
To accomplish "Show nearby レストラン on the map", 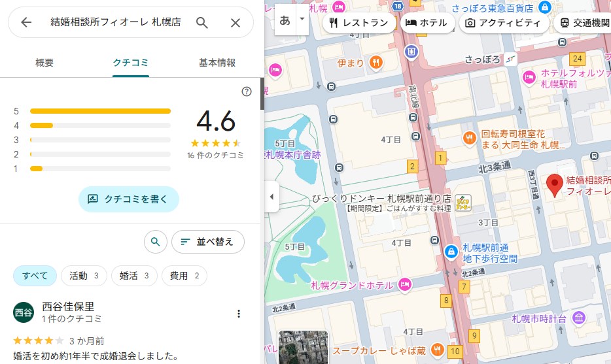I will [359, 23].
